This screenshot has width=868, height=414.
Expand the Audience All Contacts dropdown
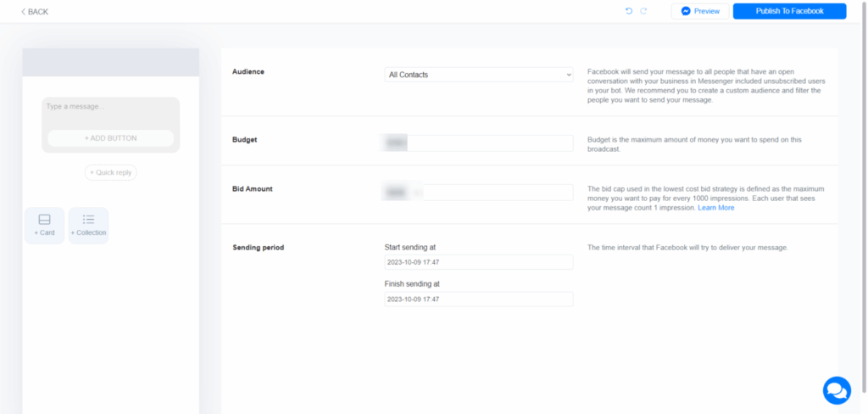pyautogui.click(x=478, y=75)
